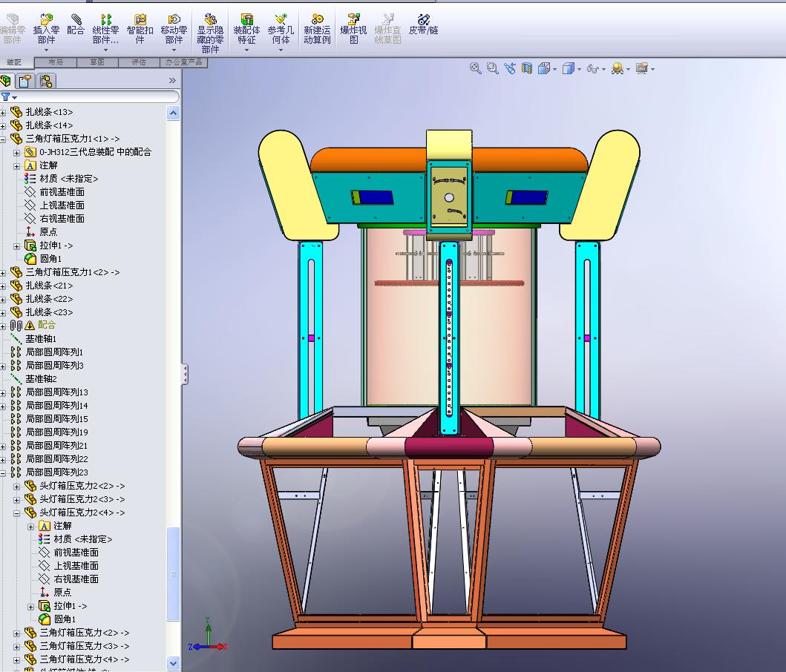This screenshot has height=672, width=786.
Task: Open dropdown under 插入零部件
Action: (x=46, y=50)
